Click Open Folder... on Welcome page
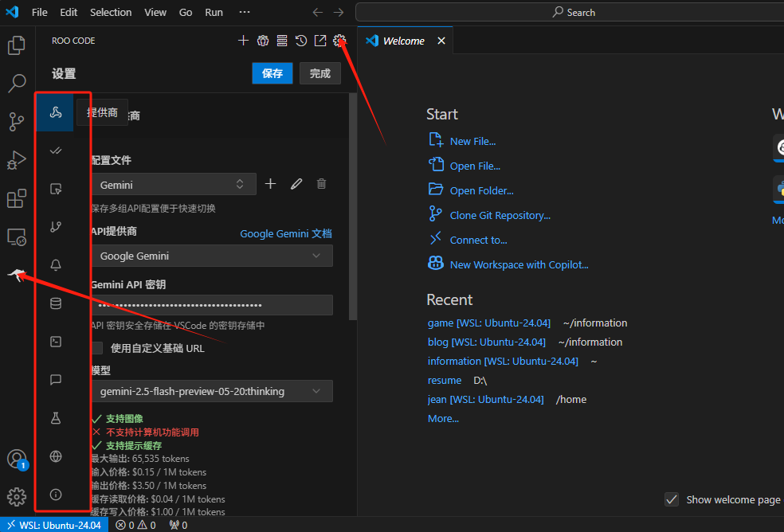 click(x=481, y=190)
